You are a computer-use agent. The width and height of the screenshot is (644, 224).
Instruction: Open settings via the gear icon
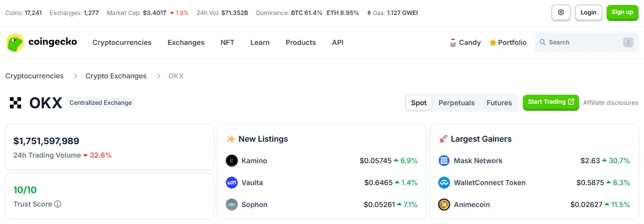pos(561,12)
